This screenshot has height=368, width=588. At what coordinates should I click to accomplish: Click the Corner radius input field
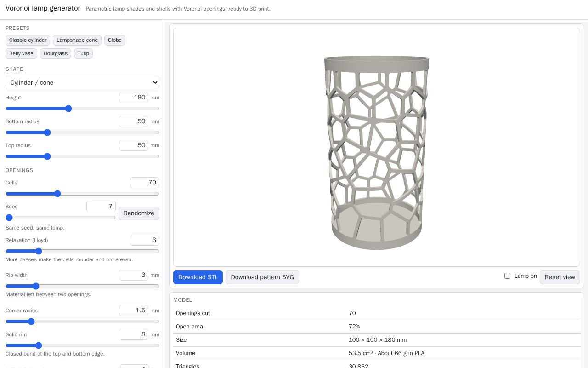click(x=134, y=310)
